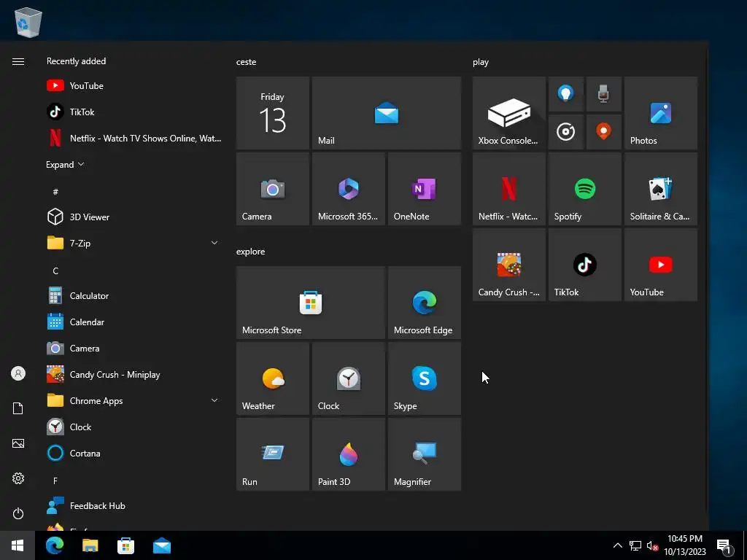Open the taskbar clock showing 10:45 PM
The height and width of the screenshot is (560, 747).
tap(685, 545)
